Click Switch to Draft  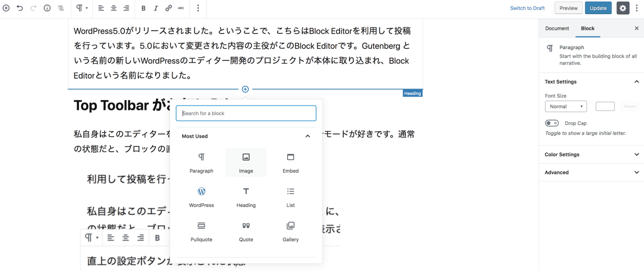click(527, 8)
